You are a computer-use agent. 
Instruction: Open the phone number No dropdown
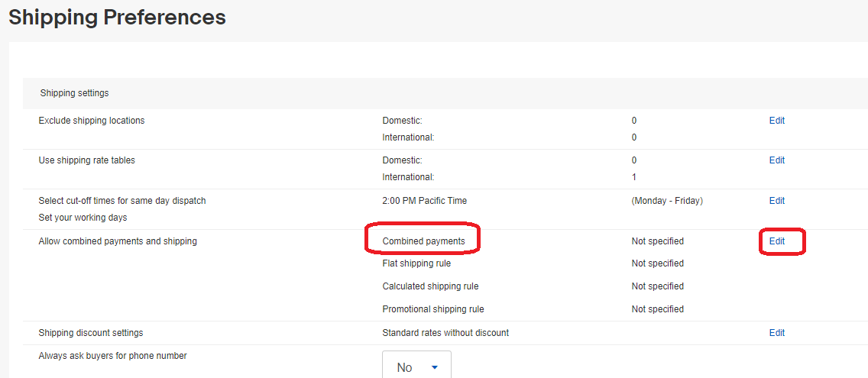click(x=416, y=367)
